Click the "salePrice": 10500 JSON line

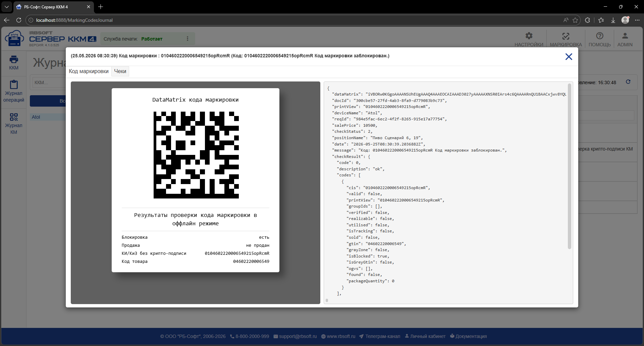355,125
